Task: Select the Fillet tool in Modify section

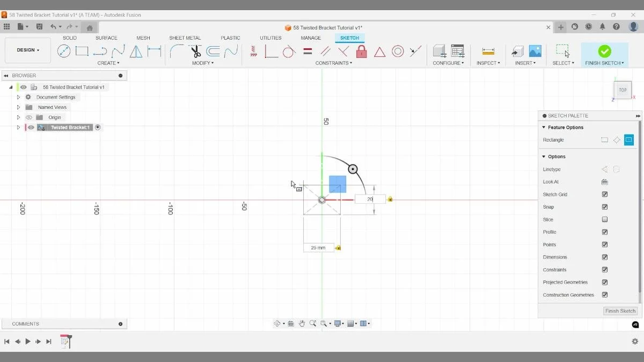Action: point(177,51)
